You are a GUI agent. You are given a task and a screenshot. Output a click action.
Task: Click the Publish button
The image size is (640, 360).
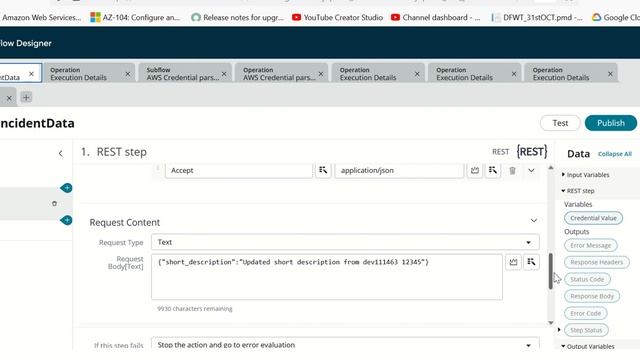point(611,123)
